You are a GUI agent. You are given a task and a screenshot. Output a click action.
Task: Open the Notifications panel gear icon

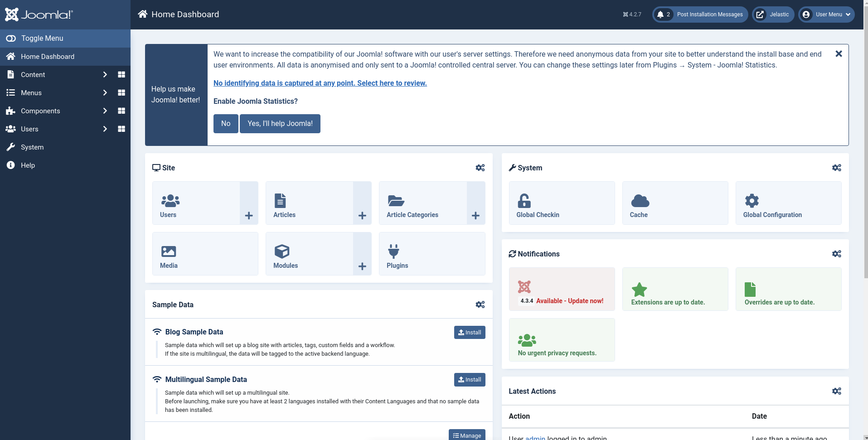[x=836, y=254]
